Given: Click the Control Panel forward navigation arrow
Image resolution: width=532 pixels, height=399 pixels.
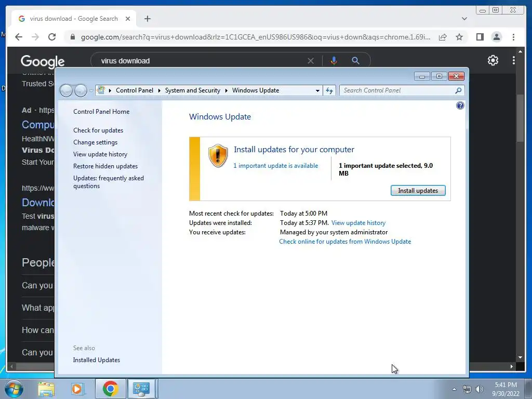Looking at the screenshot, I should pos(81,90).
